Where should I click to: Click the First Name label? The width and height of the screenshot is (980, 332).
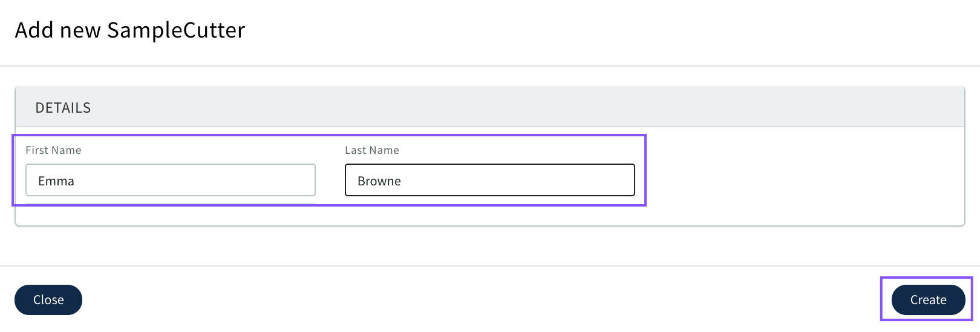click(53, 150)
